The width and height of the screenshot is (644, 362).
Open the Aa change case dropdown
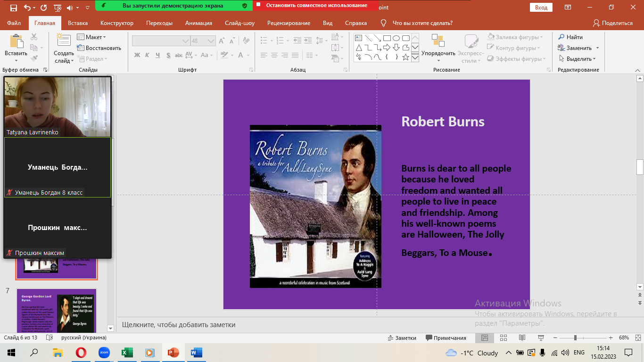[x=206, y=55]
